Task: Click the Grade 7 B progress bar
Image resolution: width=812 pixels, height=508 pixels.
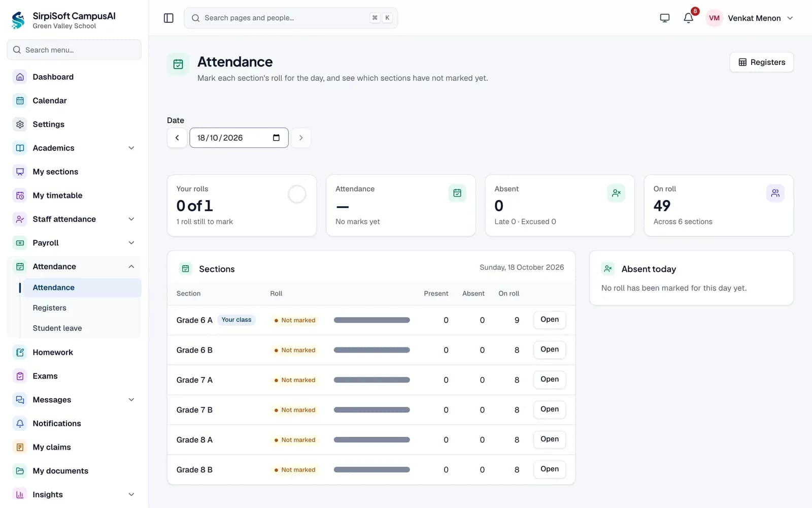Action: point(371,410)
